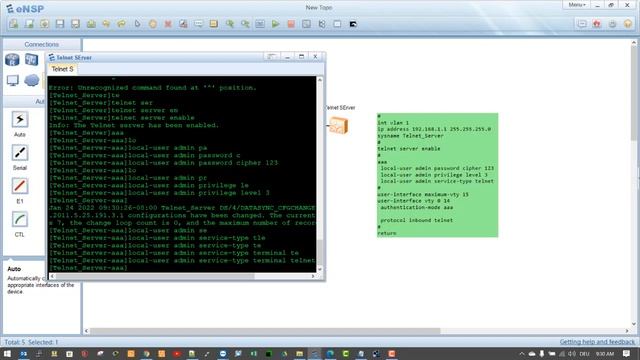Select the Router device category icon
Viewport: 640px width, 360px height.
point(12,60)
